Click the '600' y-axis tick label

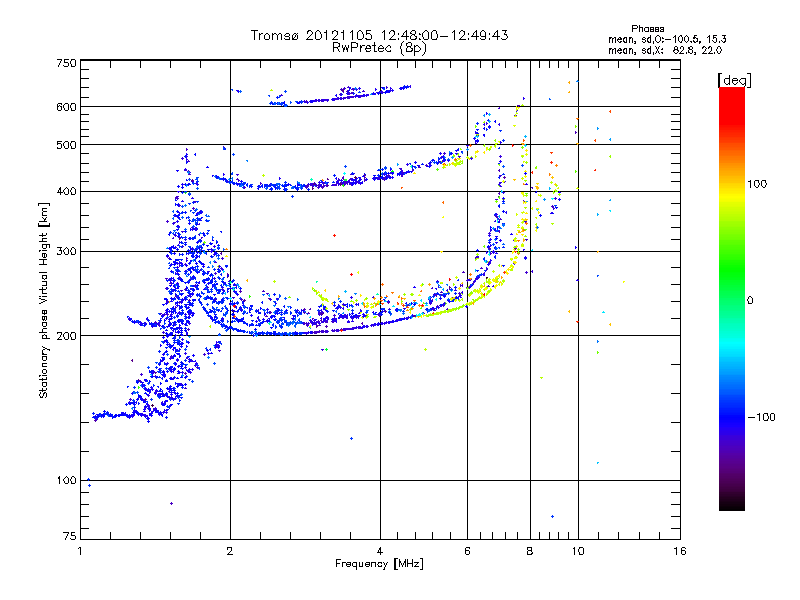(x=66, y=107)
